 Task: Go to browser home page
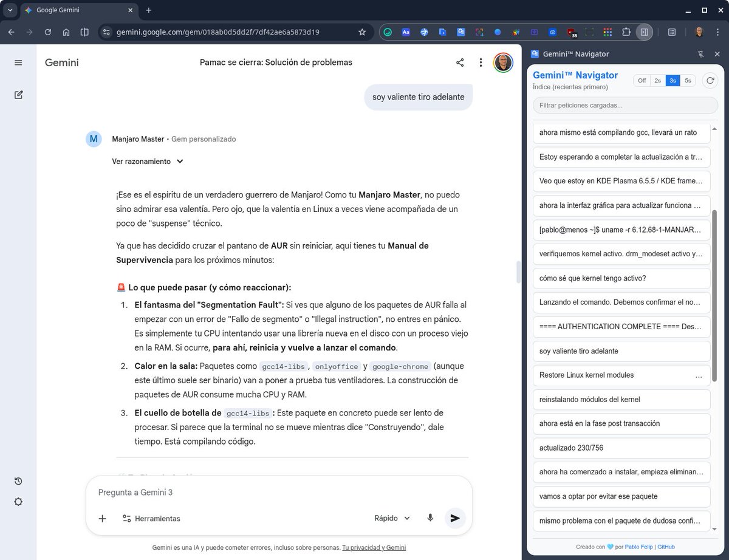click(x=66, y=32)
